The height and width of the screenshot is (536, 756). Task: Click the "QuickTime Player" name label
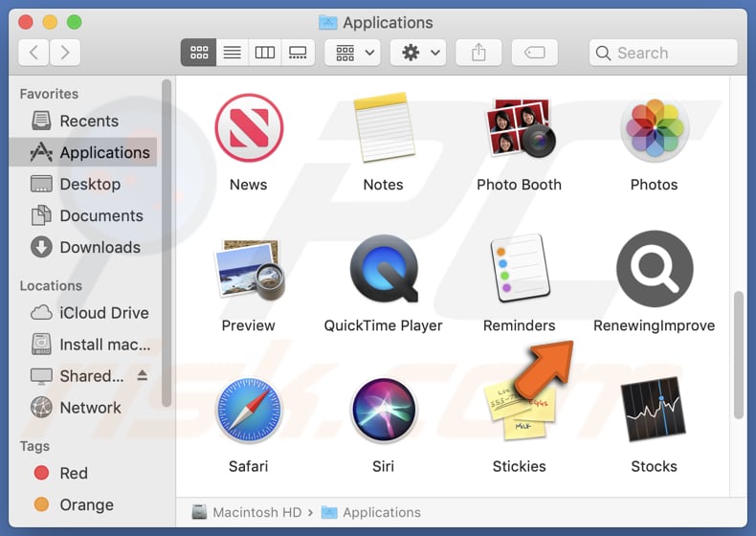(384, 325)
